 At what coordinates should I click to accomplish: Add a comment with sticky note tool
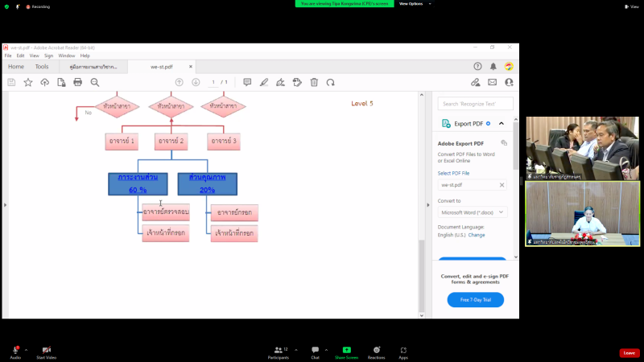tap(247, 82)
